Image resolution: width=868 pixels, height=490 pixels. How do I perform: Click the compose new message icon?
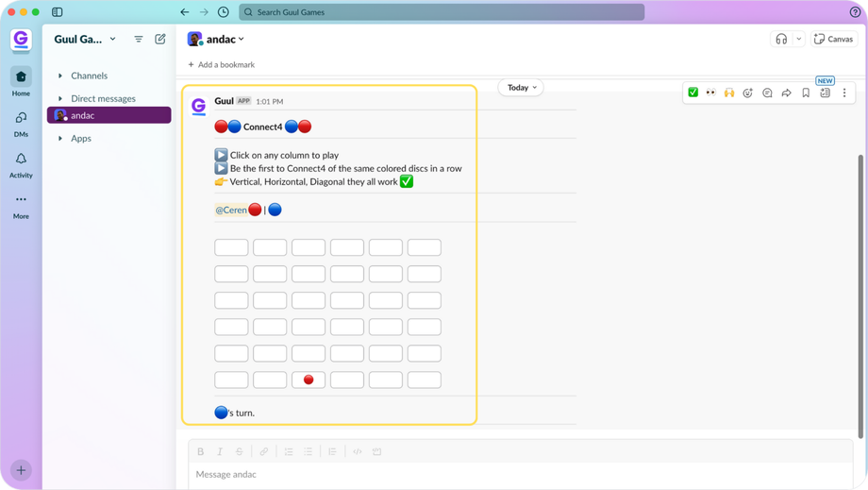(160, 39)
